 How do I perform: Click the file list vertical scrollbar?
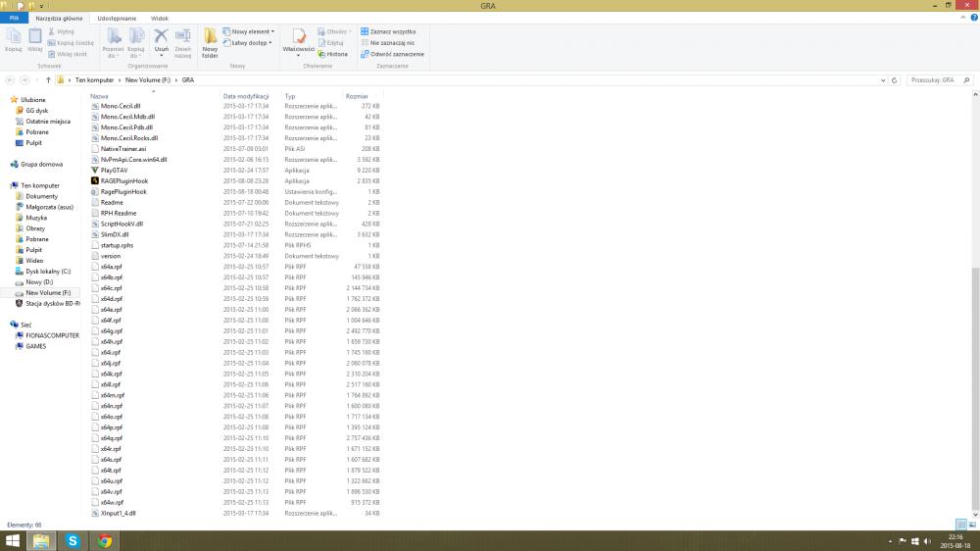point(975,388)
